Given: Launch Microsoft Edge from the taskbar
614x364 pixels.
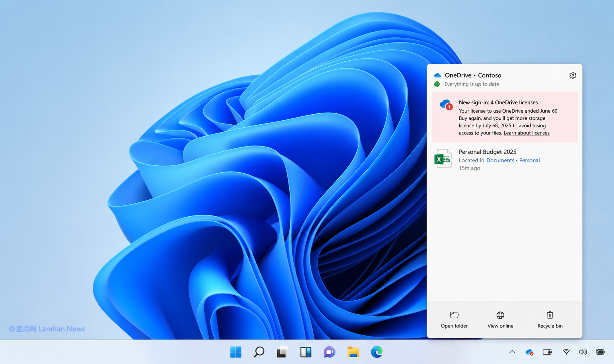Looking at the screenshot, I should (x=376, y=352).
